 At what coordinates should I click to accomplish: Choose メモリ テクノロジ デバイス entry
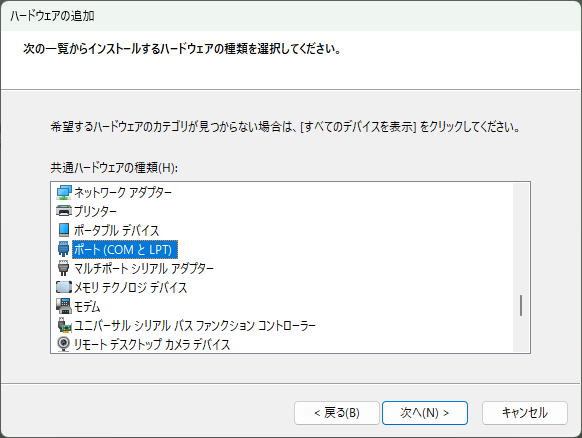[130, 287]
